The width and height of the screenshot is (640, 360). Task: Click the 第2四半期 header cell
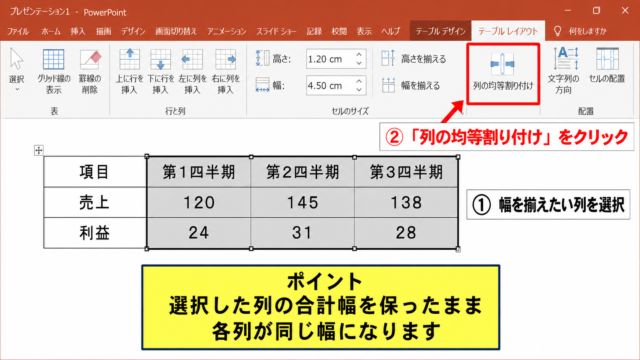pos(302,172)
